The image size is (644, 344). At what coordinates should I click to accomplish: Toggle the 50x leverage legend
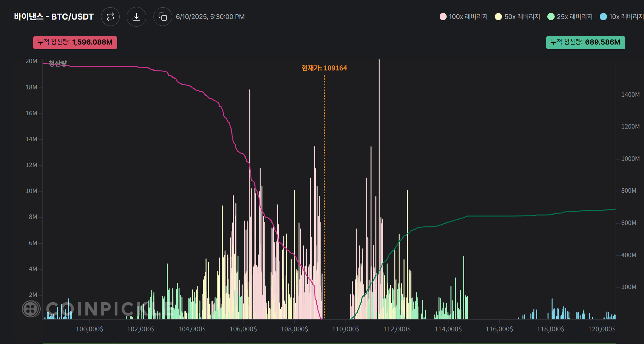pyautogui.click(x=518, y=17)
